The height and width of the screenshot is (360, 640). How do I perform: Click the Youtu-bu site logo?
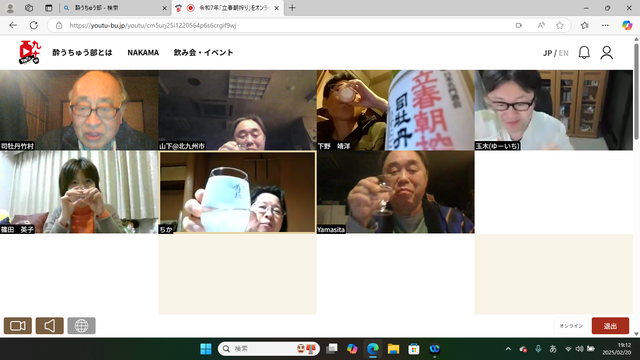[30, 52]
